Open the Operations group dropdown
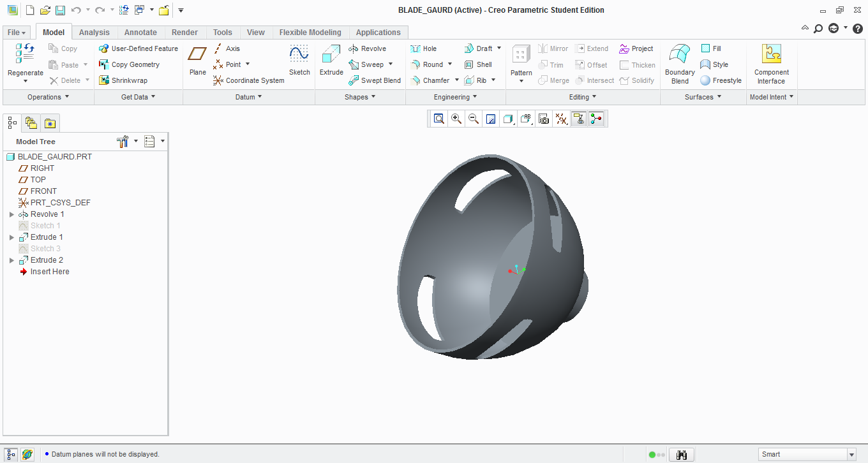 click(48, 97)
